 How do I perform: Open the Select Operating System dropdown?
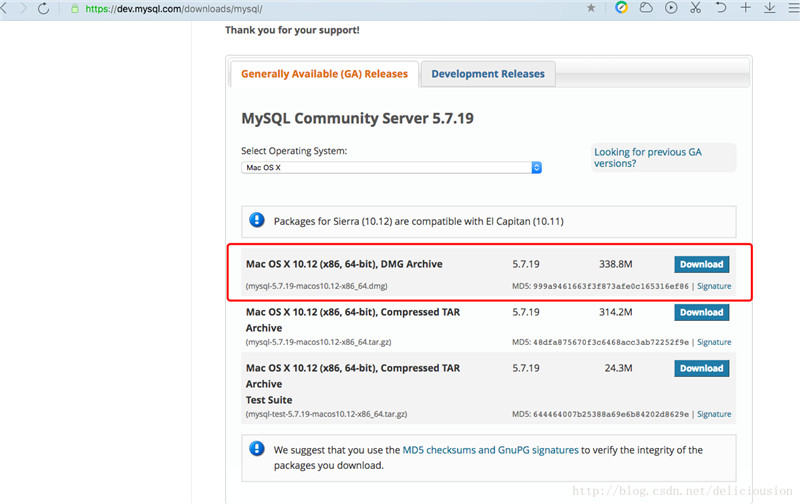(x=391, y=168)
